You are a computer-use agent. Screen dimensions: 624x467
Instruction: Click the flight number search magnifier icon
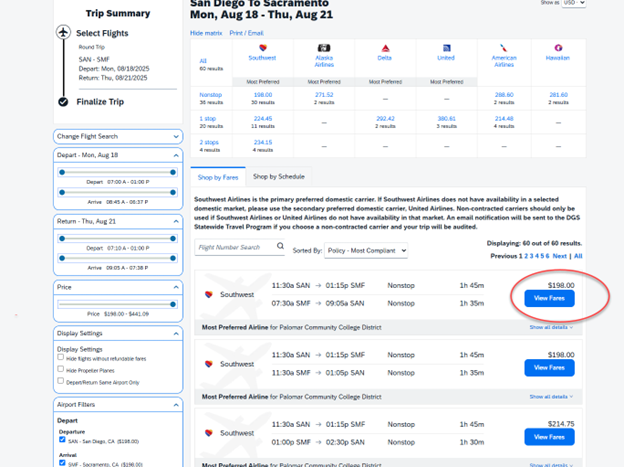click(280, 246)
